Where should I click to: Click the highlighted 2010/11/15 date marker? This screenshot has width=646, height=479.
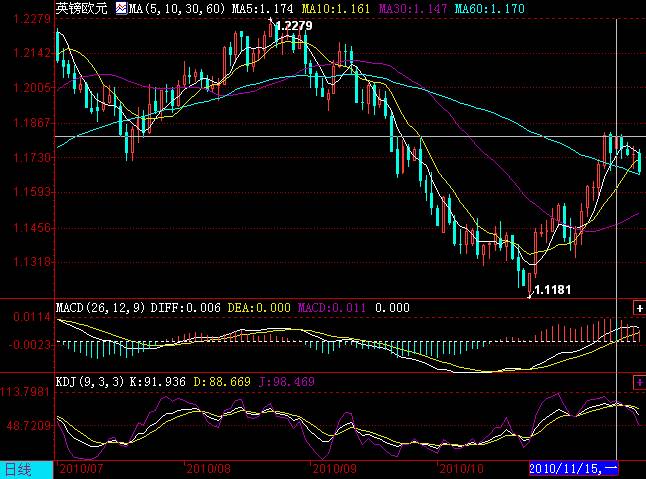[573, 468]
